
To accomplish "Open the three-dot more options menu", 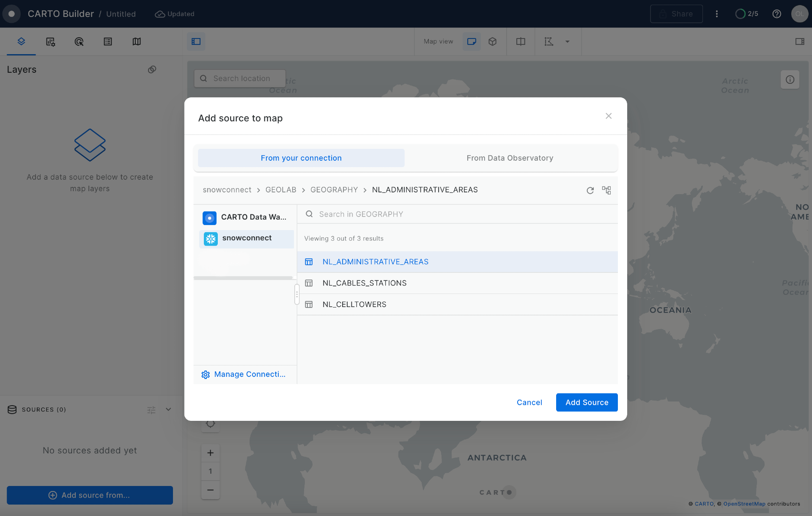I will pyautogui.click(x=716, y=14).
